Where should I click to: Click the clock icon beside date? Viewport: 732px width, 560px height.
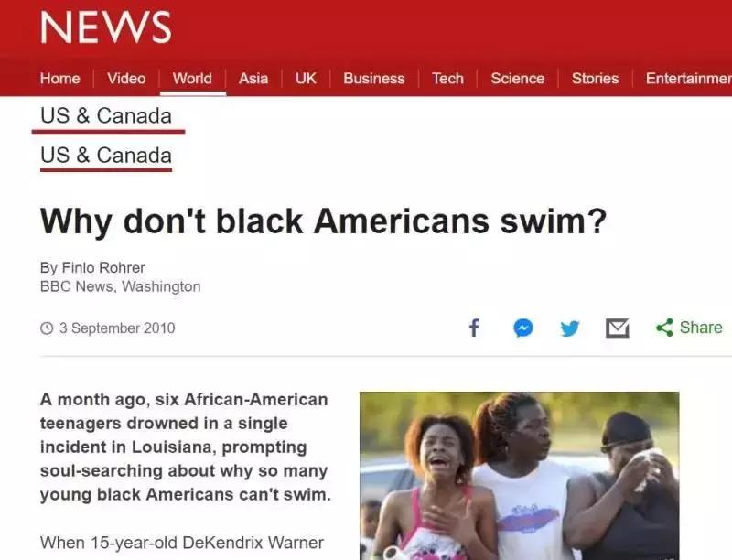(x=47, y=328)
